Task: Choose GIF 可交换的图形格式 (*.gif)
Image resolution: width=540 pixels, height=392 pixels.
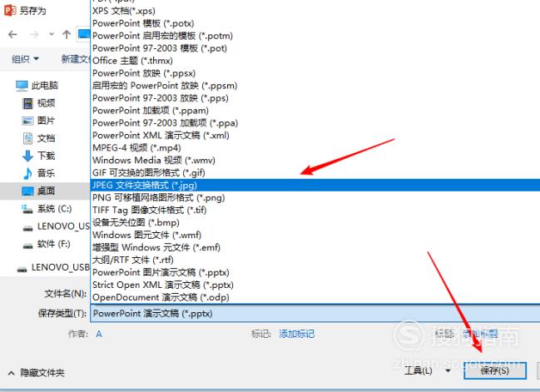Action: 315,172
